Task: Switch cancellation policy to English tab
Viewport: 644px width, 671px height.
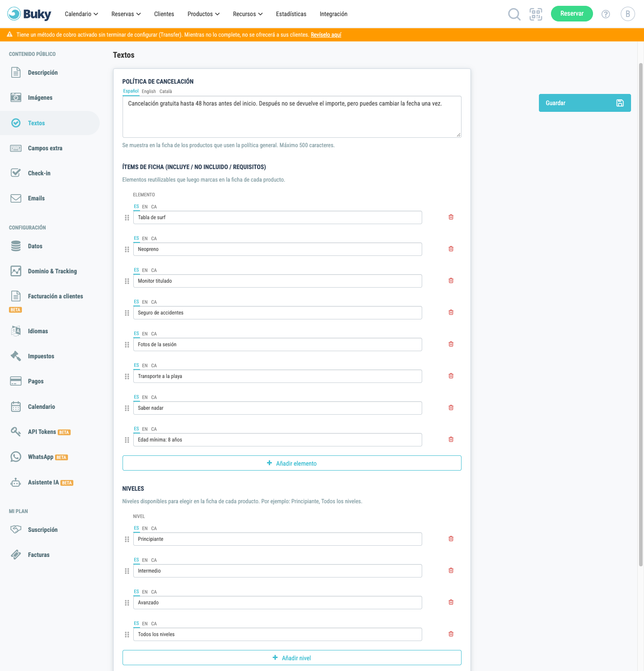Action: click(149, 91)
